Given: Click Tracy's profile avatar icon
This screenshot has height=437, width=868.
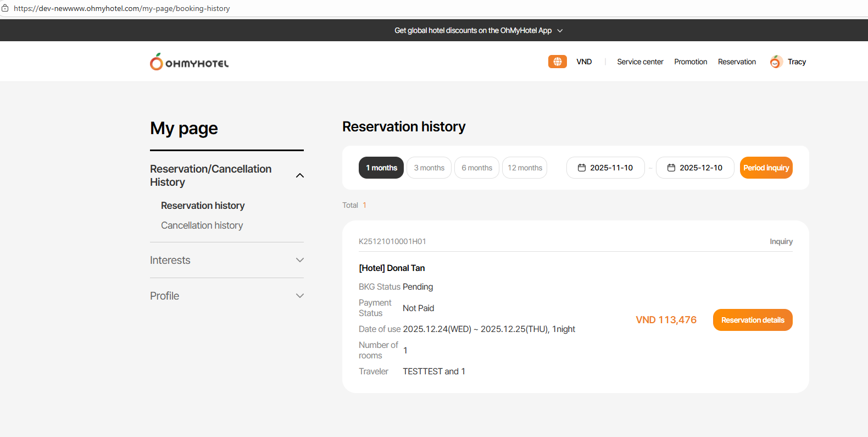Looking at the screenshot, I should click(x=776, y=62).
